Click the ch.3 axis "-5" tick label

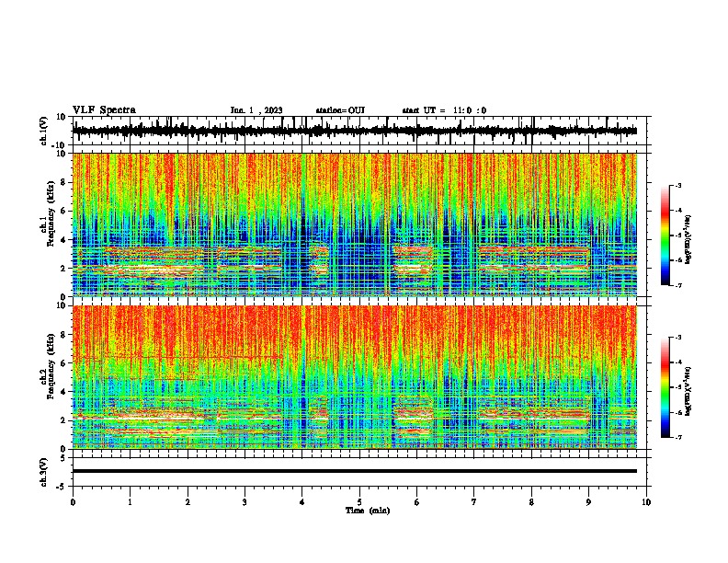point(63,487)
